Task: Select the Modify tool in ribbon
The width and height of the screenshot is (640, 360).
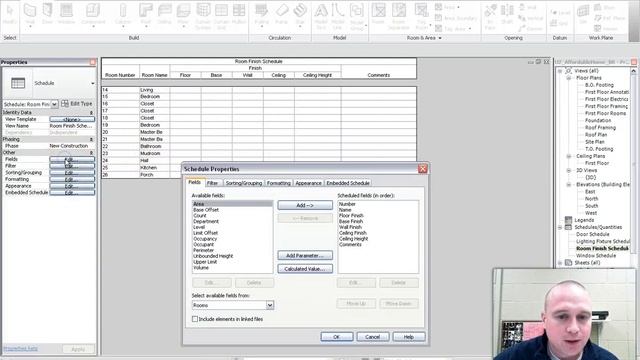Action: tap(10, 14)
